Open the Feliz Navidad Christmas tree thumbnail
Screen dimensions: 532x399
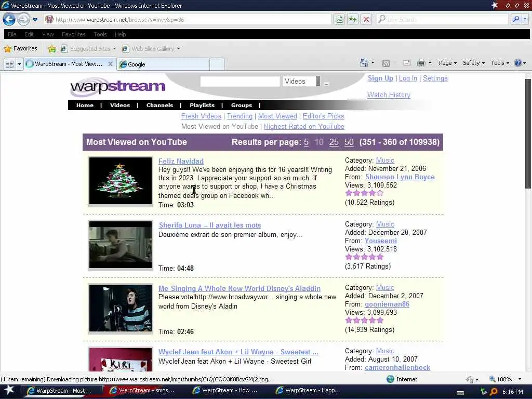(x=121, y=181)
